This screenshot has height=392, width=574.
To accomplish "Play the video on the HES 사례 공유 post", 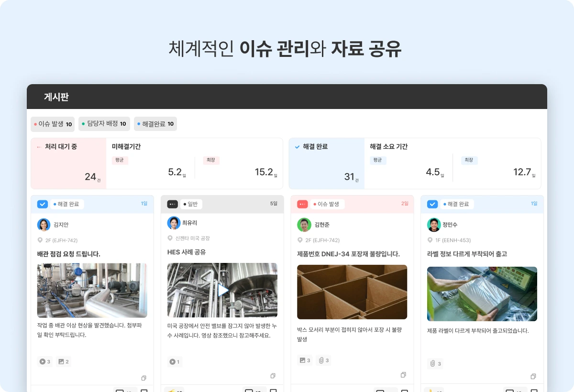I will click(x=222, y=290).
